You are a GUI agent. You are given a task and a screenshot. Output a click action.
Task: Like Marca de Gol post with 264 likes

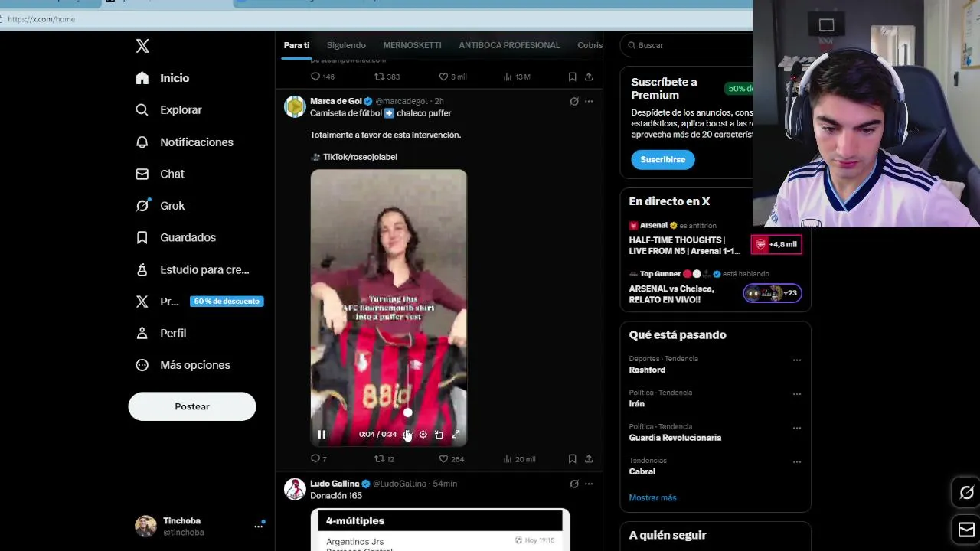click(x=451, y=459)
